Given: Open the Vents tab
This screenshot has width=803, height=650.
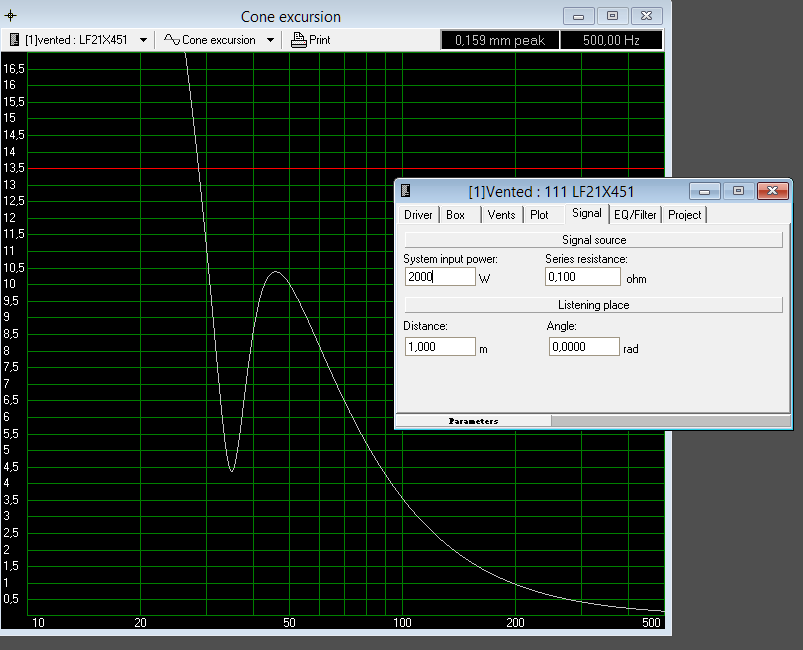Looking at the screenshot, I should [501, 215].
